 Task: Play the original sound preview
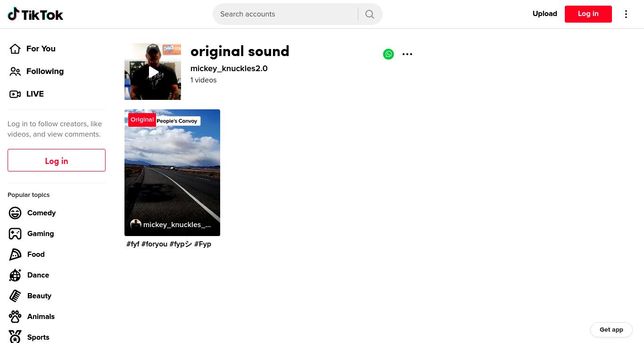coord(153,72)
